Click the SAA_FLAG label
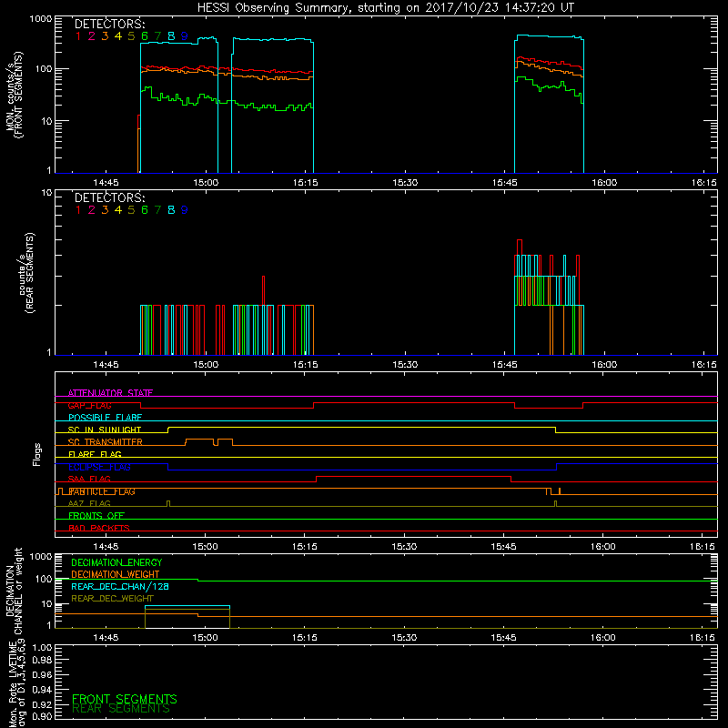The height and width of the screenshot is (728, 728). coord(89,480)
